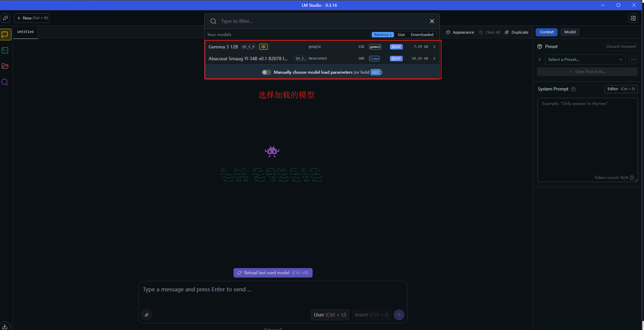Expand the Gemma 3 12B model entry
The height and width of the screenshot is (330, 644).
[x=434, y=47]
